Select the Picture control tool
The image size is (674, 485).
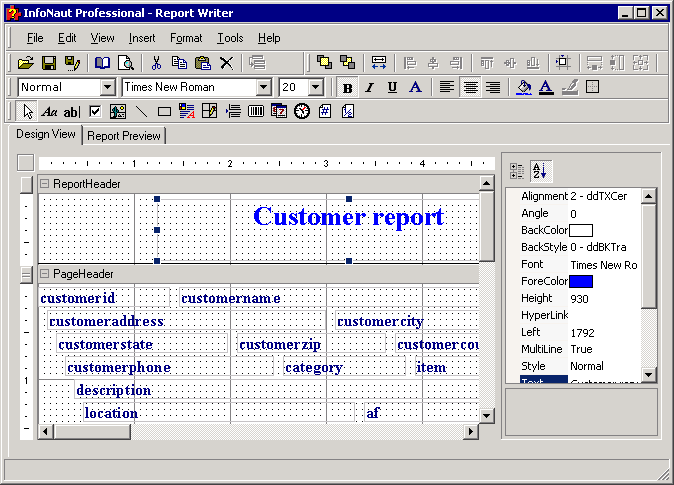(118, 112)
